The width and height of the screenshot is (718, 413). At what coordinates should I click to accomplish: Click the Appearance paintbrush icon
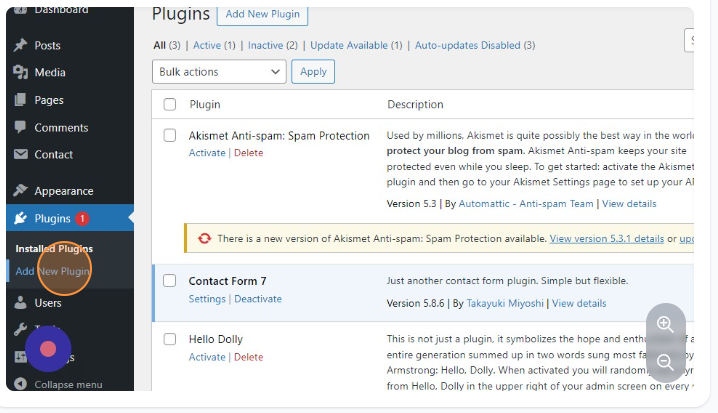click(21, 191)
